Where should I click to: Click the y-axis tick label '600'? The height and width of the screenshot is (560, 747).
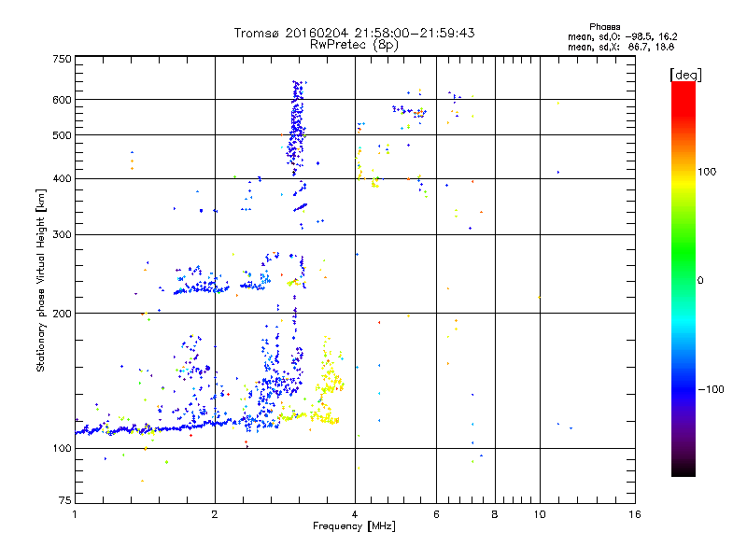(x=62, y=100)
